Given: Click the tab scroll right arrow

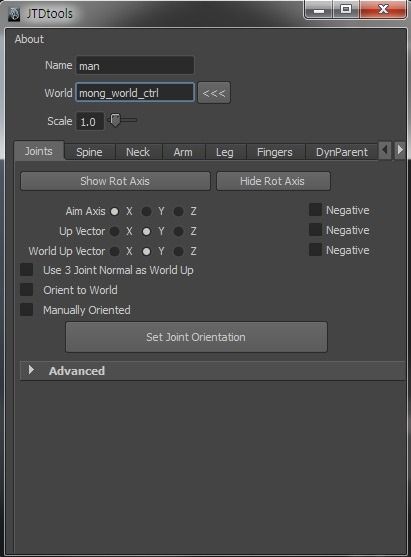Looking at the screenshot, I should coord(400,151).
